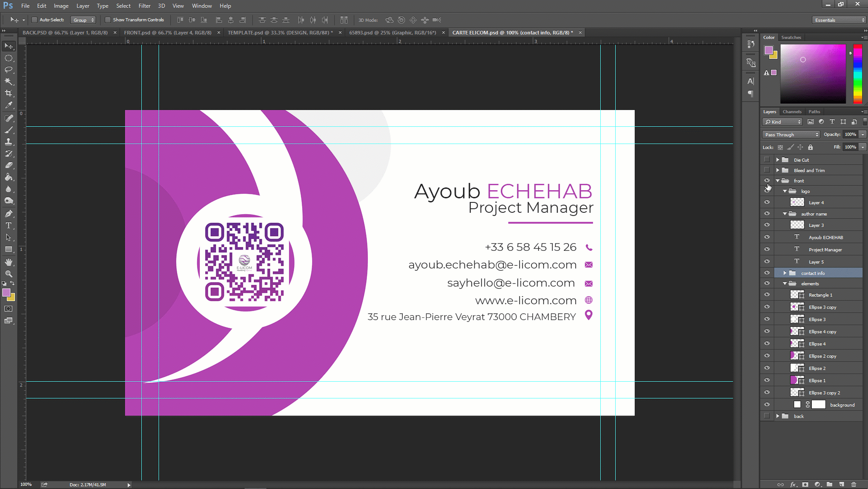Select the Clone Stamp tool

coord(9,142)
